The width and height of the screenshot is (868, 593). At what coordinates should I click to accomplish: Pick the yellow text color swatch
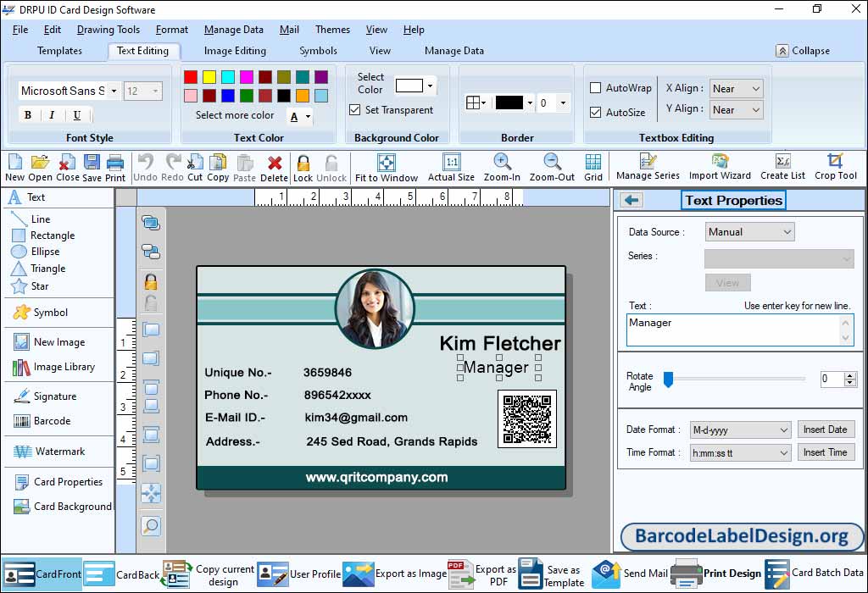(209, 77)
